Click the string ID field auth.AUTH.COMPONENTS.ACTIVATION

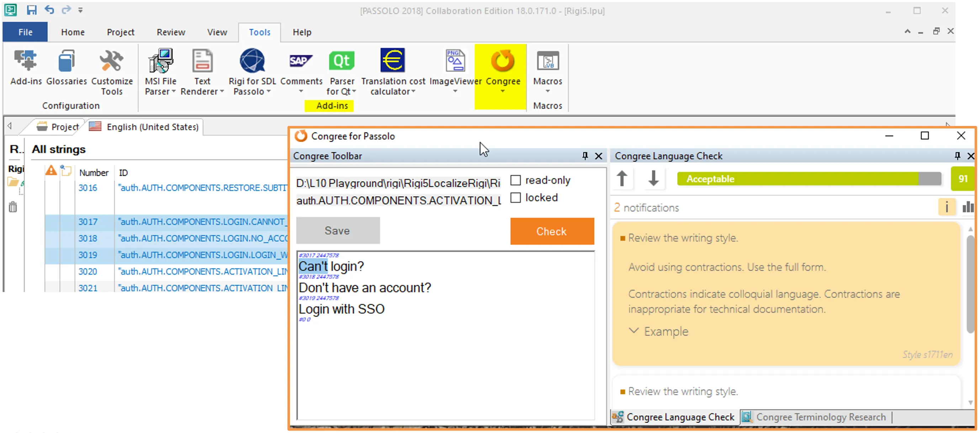[x=398, y=200]
